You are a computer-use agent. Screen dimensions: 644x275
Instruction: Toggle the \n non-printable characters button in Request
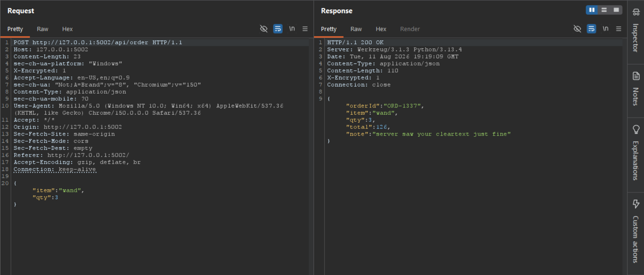[x=292, y=29]
